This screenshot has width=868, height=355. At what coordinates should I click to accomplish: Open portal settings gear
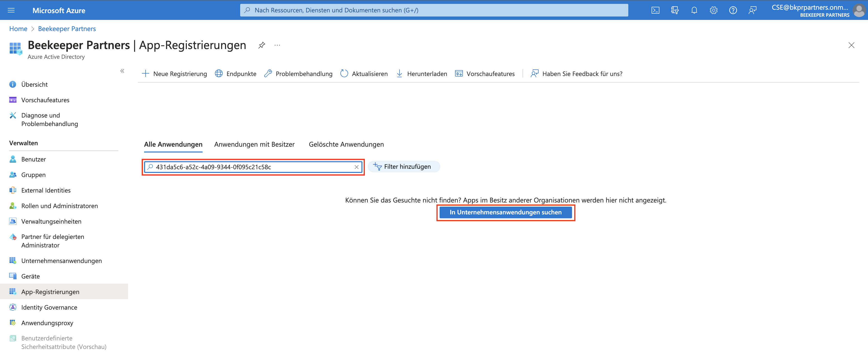[x=713, y=10]
